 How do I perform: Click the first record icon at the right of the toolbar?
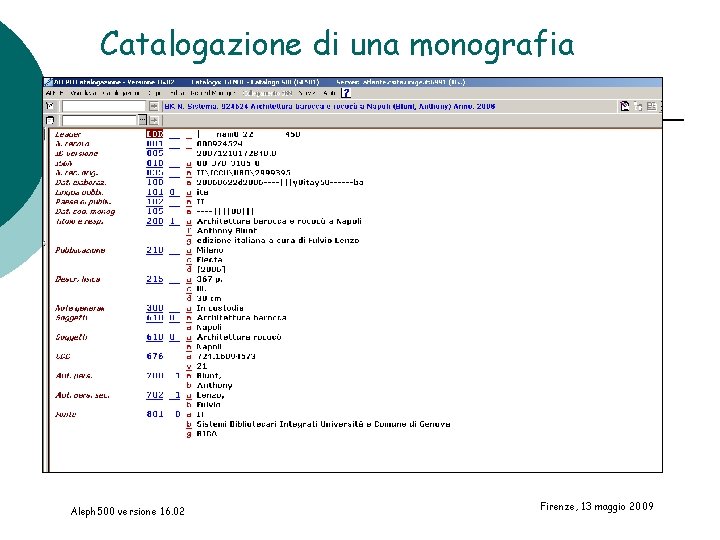(624, 107)
